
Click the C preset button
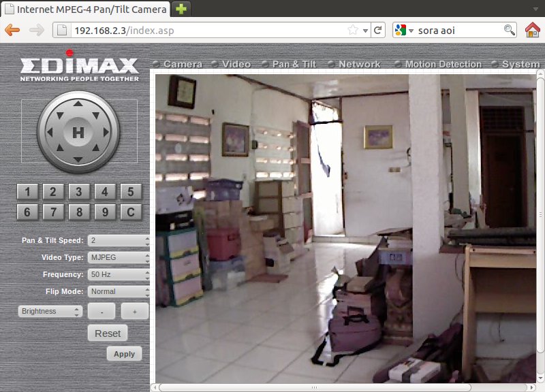coord(131,212)
